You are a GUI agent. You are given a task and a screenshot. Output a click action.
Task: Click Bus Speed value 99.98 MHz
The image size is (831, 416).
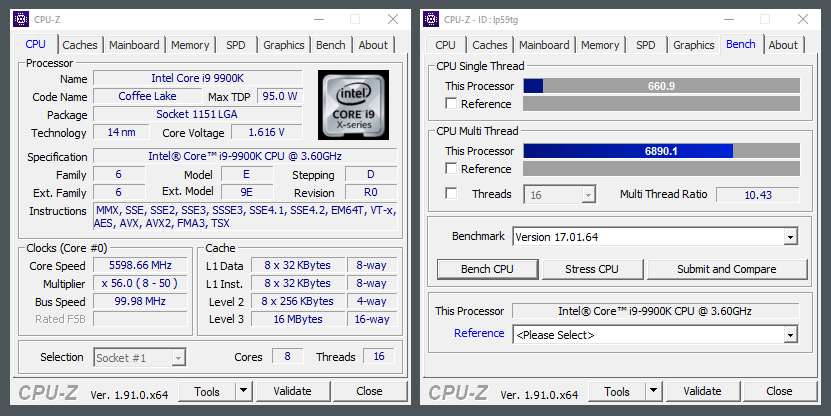pyautogui.click(x=140, y=301)
